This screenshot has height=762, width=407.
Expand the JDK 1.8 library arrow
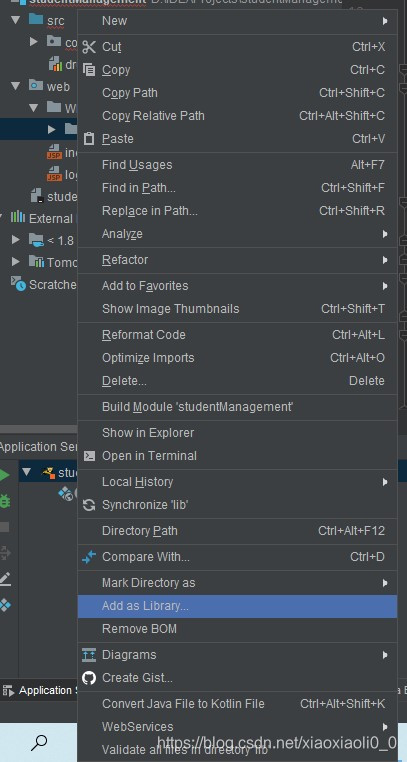(16, 240)
